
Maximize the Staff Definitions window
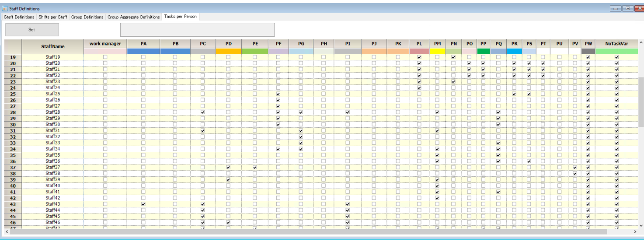point(627,9)
